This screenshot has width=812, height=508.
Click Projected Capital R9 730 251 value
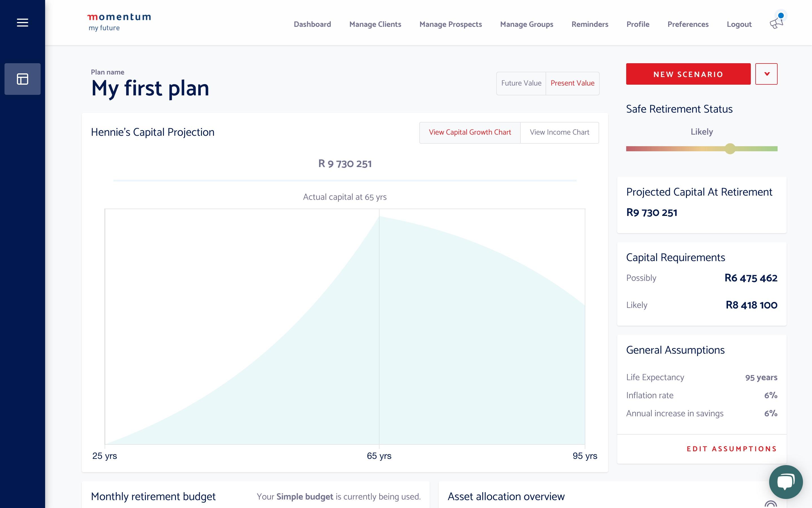tap(652, 213)
